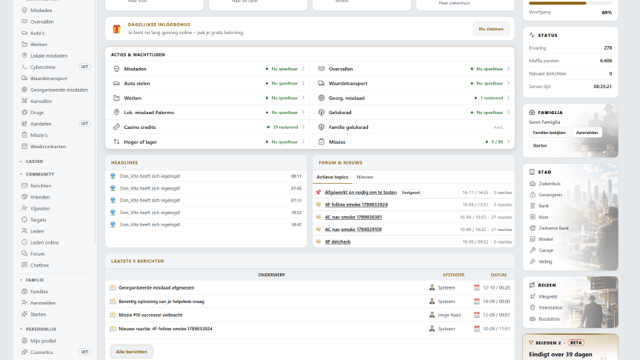
Task: Click the Treinstation icon in Reizen panel
Action: pyautogui.click(x=532, y=307)
